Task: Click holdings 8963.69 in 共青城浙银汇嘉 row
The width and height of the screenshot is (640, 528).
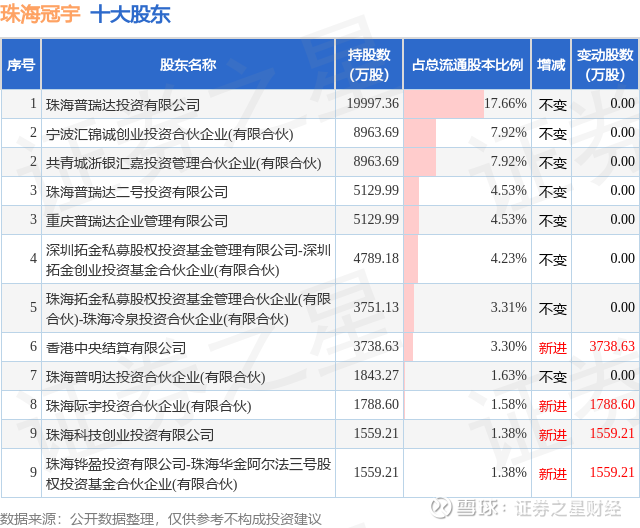Action: [x=376, y=161]
